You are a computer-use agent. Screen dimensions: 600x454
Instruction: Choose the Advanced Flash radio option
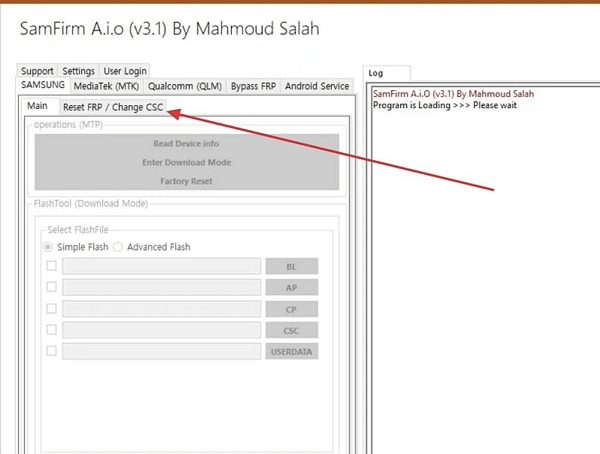coord(118,247)
